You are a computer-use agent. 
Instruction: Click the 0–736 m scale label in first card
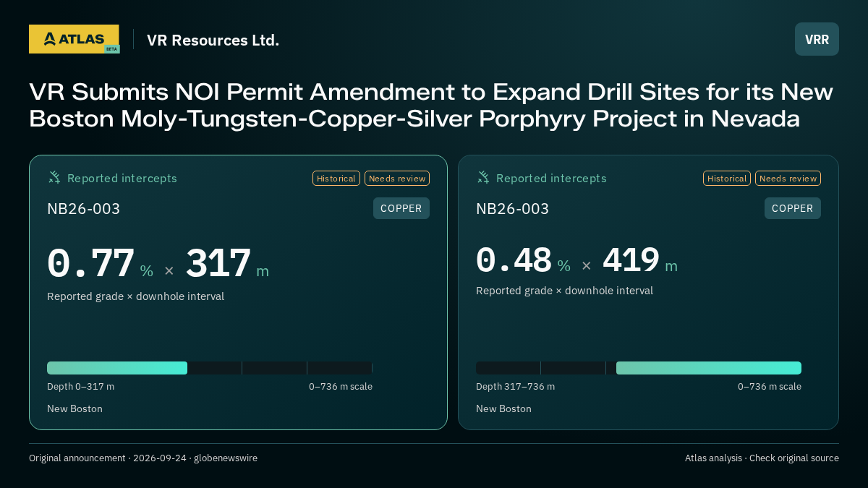pyautogui.click(x=341, y=387)
